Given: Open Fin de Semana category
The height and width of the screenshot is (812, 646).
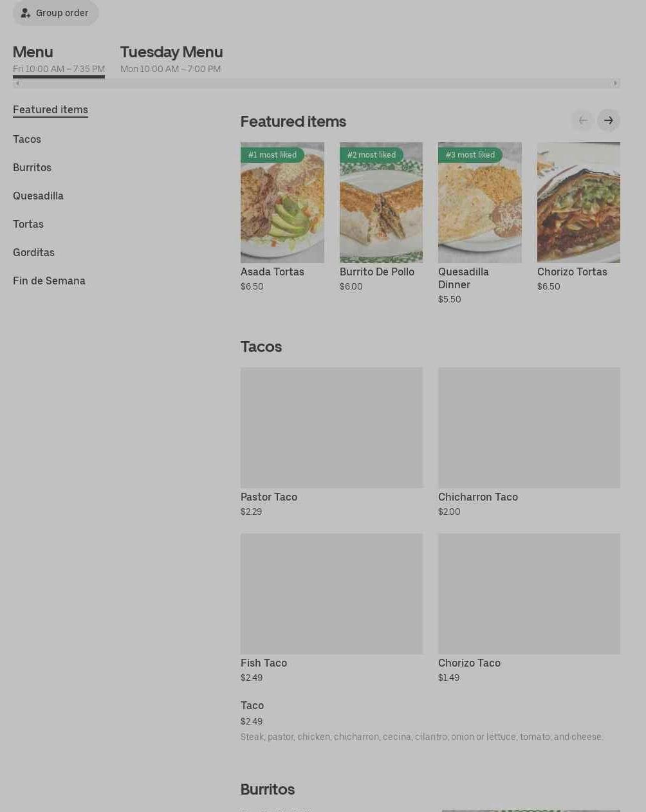Looking at the screenshot, I should [x=49, y=281].
